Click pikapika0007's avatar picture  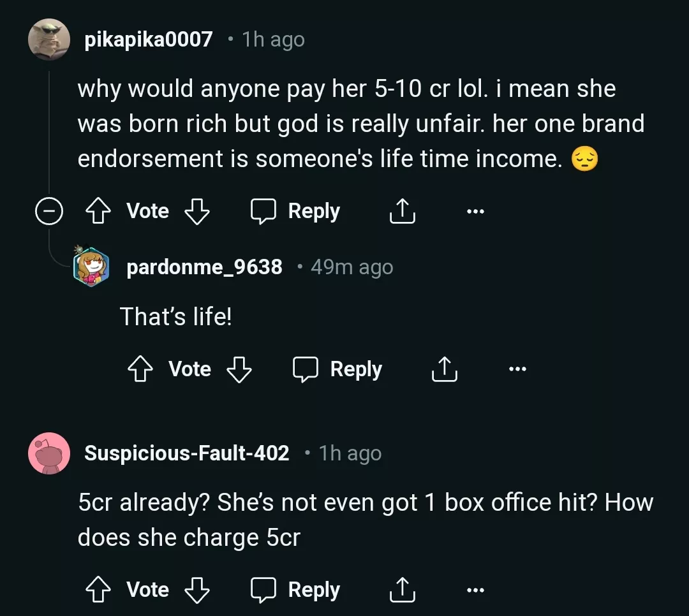(49, 40)
